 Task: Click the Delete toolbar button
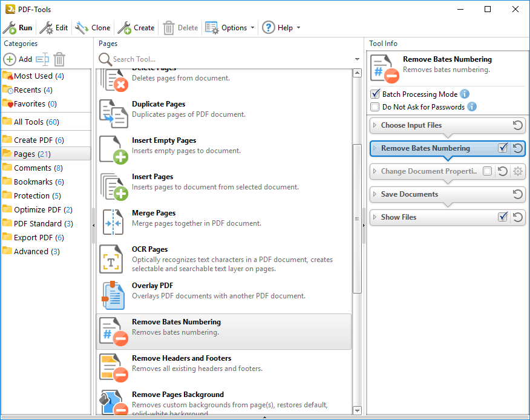(x=180, y=28)
